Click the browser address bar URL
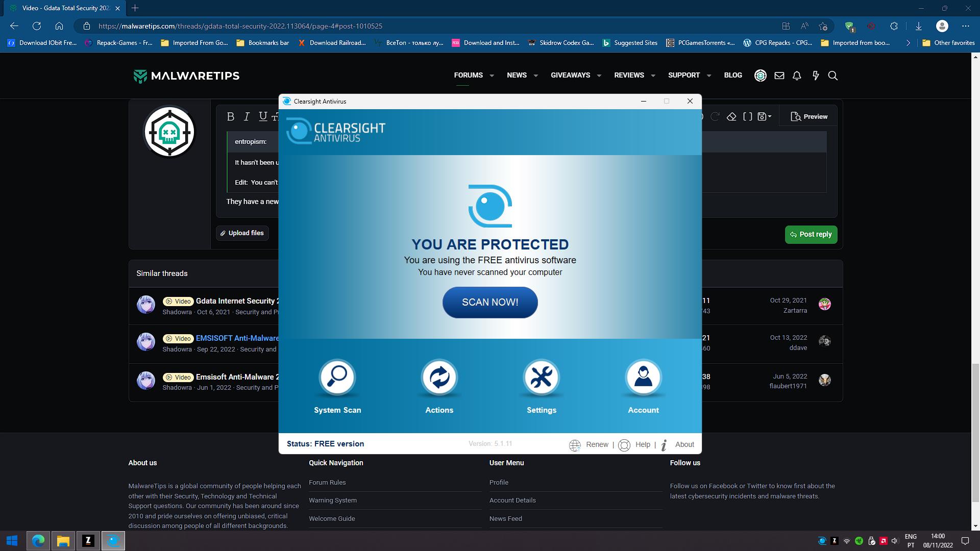Image resolution: width=980 pixels, height=551 pixels. click(240, 26)
